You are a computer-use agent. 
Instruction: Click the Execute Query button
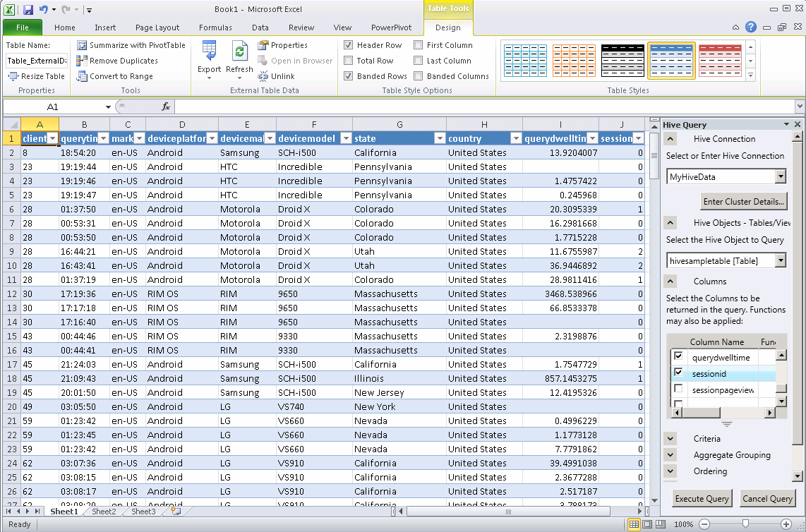tap(702, 499)
